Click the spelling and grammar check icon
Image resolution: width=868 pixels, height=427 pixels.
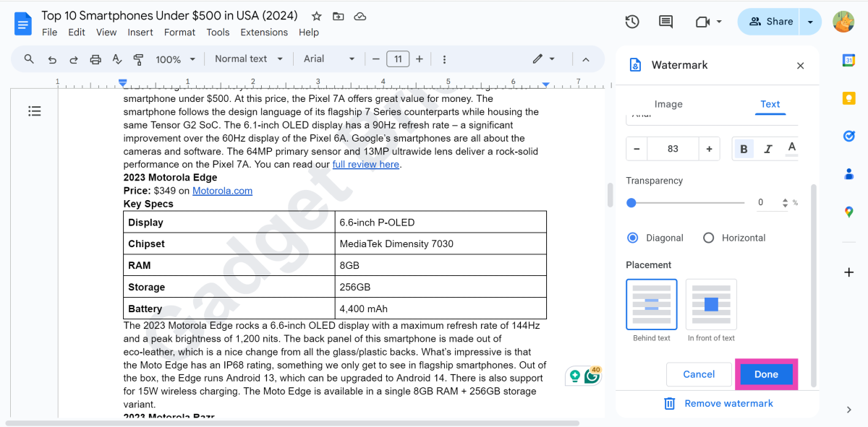[117, 59]
